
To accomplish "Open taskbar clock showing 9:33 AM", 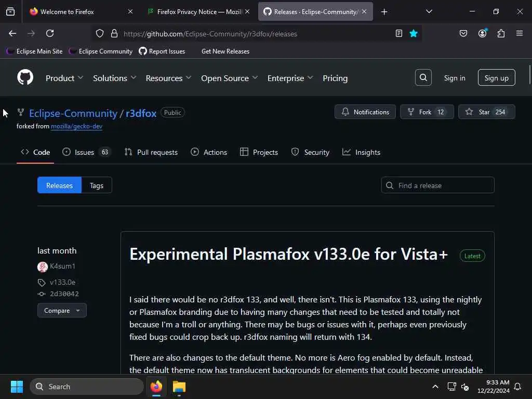I will (494, 387).
